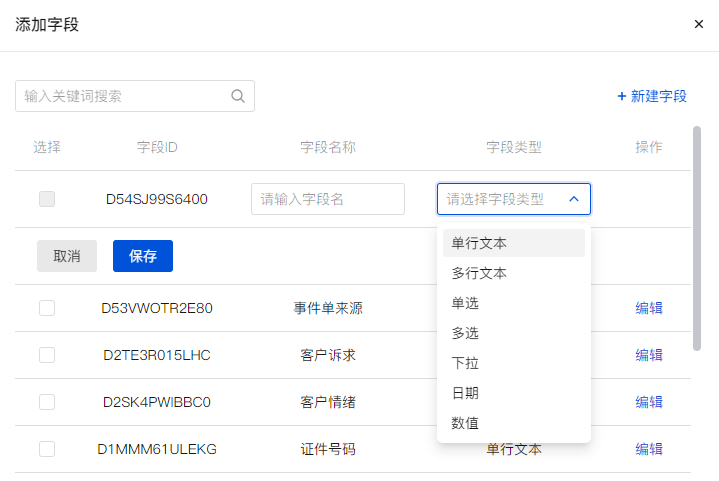
Task: Choose 下拉 field type option
Action: click(x=514, y=363)
